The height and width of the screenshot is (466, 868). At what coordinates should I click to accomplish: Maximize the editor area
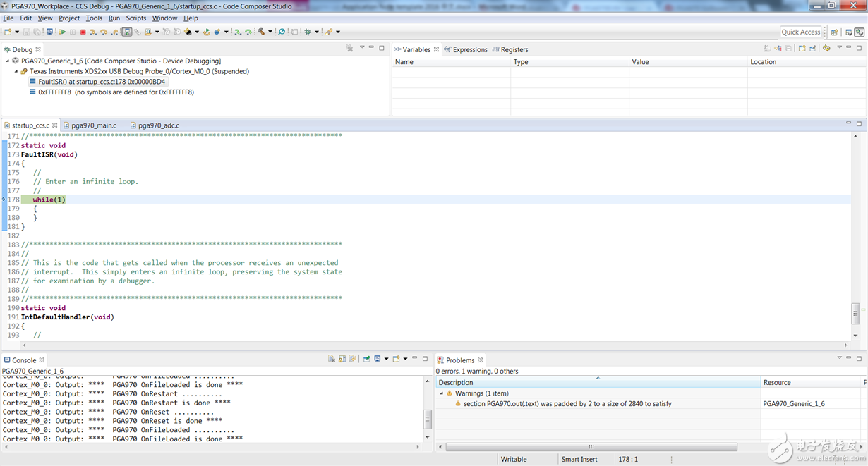pos(860,123)
